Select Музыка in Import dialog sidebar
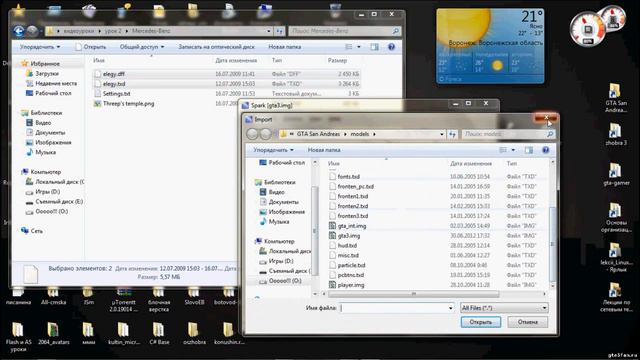The height and width of the screenshot is (360, 640). coord(274,222)
